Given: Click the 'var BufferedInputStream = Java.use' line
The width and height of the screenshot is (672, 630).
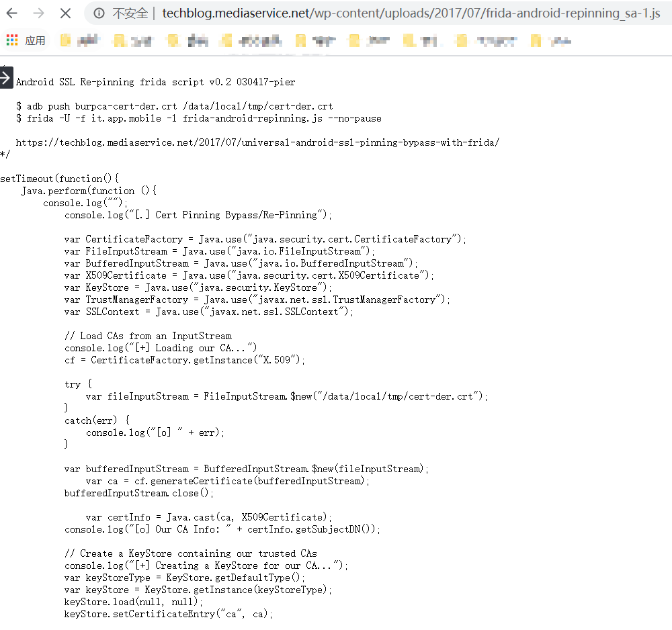Looking at the screenshot, I should point(241,263).
